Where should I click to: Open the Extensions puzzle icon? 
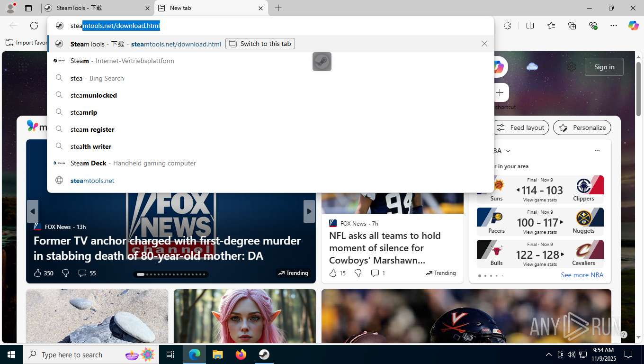pos(507,26)
